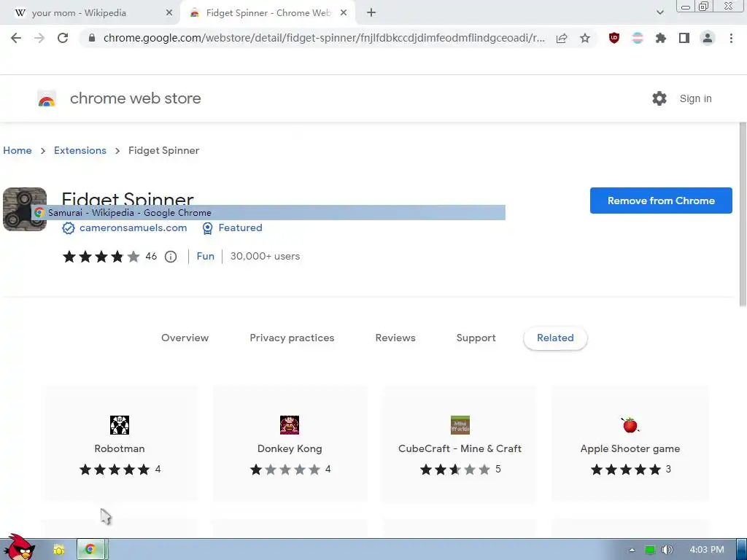Click the rating info icon beside 46
The height and width of the screenshot is (560, 747).
pos(171,257)
